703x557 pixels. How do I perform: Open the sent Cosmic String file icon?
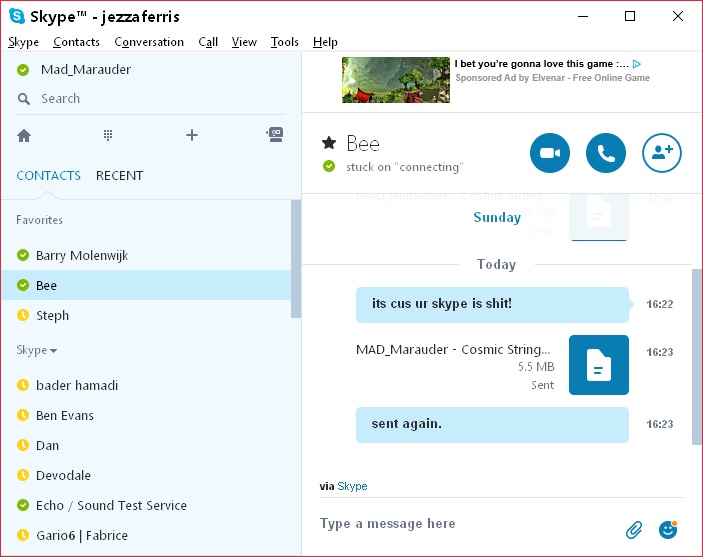599,365
